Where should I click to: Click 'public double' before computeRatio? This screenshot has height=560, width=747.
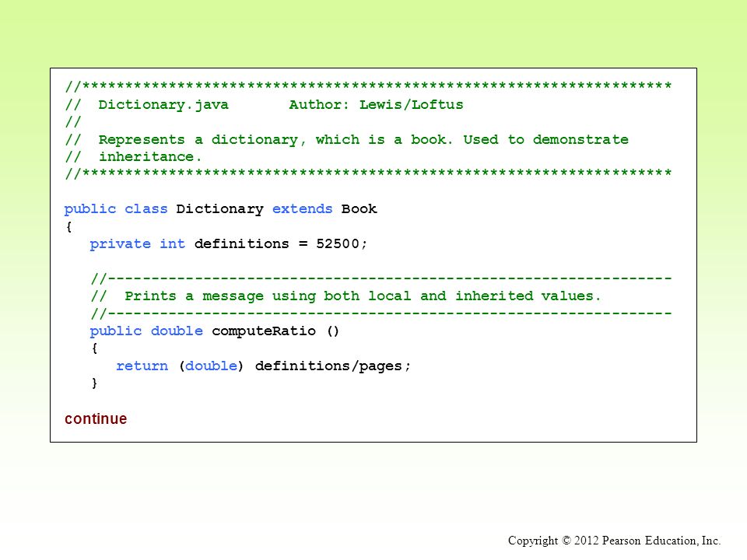[146, 331]
